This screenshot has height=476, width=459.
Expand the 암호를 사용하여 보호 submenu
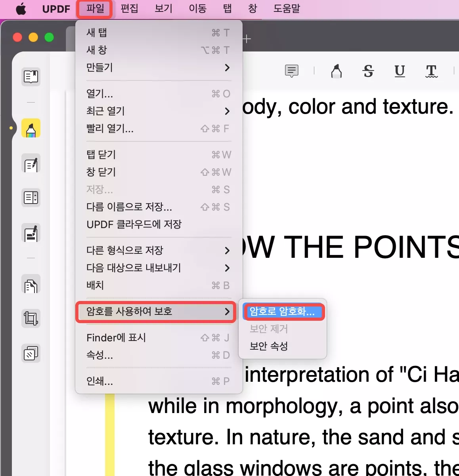[x=156, y=312]
